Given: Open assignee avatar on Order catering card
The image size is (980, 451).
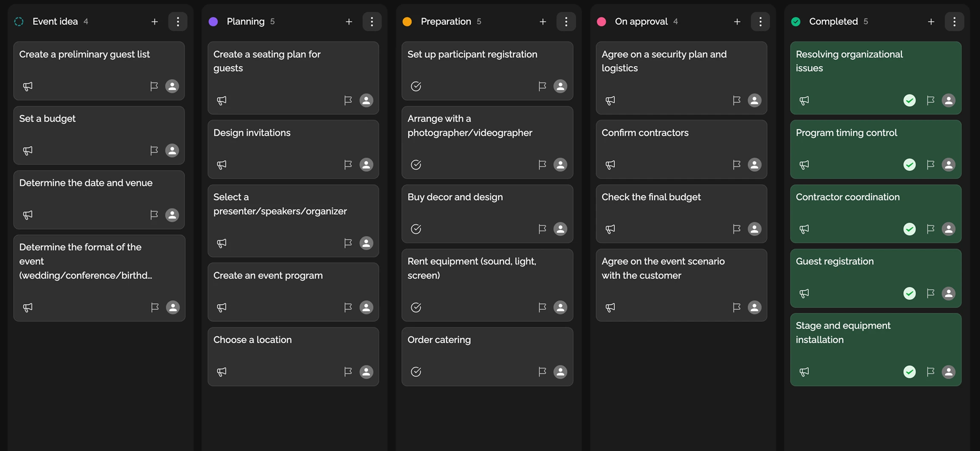Looking at the screenshot, I should click(560, 372).
